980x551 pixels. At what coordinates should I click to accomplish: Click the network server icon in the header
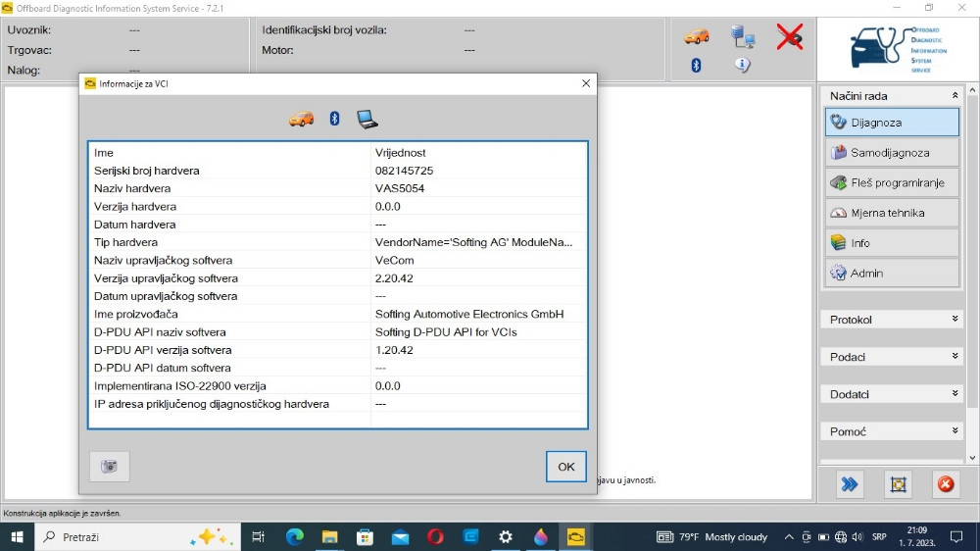tap(743, 37)
